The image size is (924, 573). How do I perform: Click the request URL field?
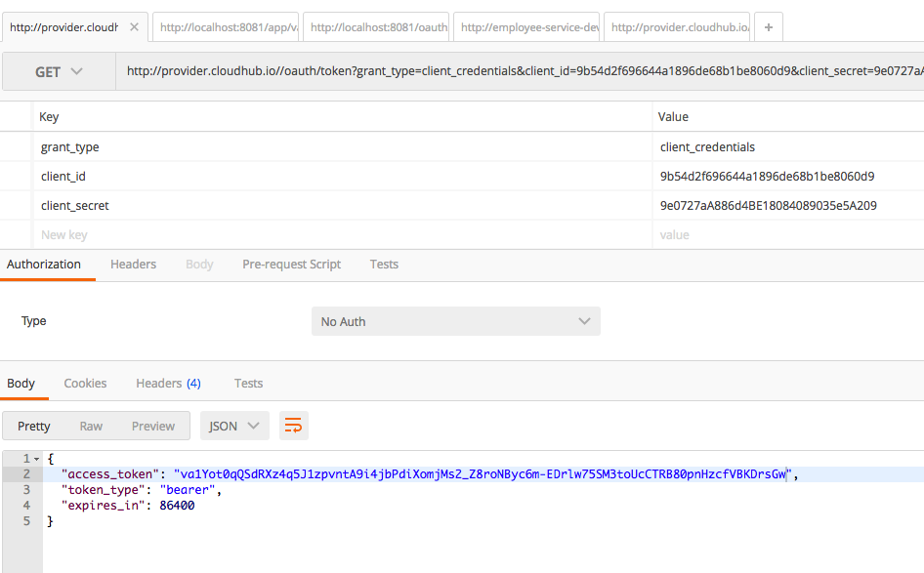518,71
